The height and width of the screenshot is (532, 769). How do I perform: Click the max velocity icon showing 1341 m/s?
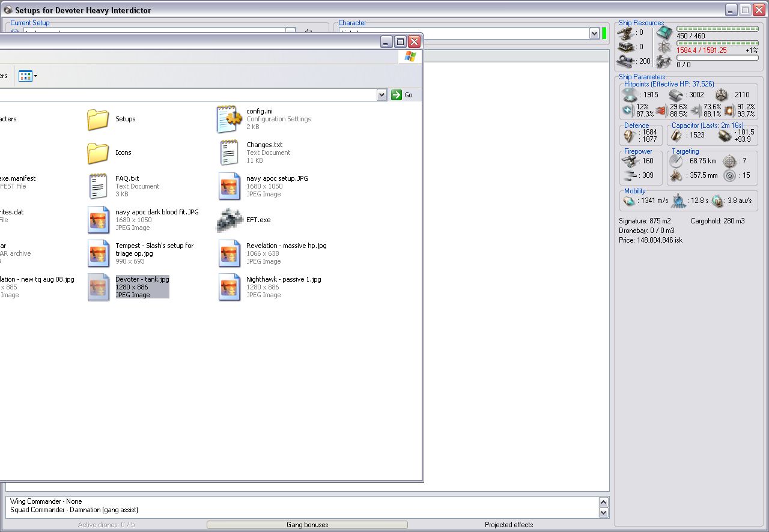click(629, 201)
